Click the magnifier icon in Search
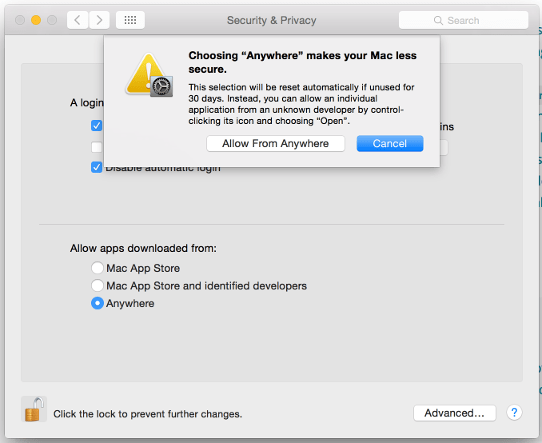 point(438,20)
